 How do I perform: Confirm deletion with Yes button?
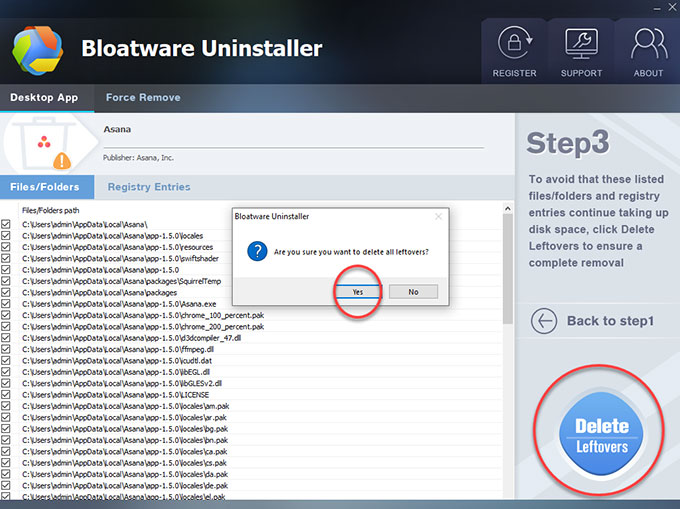[x=357, y=292]
